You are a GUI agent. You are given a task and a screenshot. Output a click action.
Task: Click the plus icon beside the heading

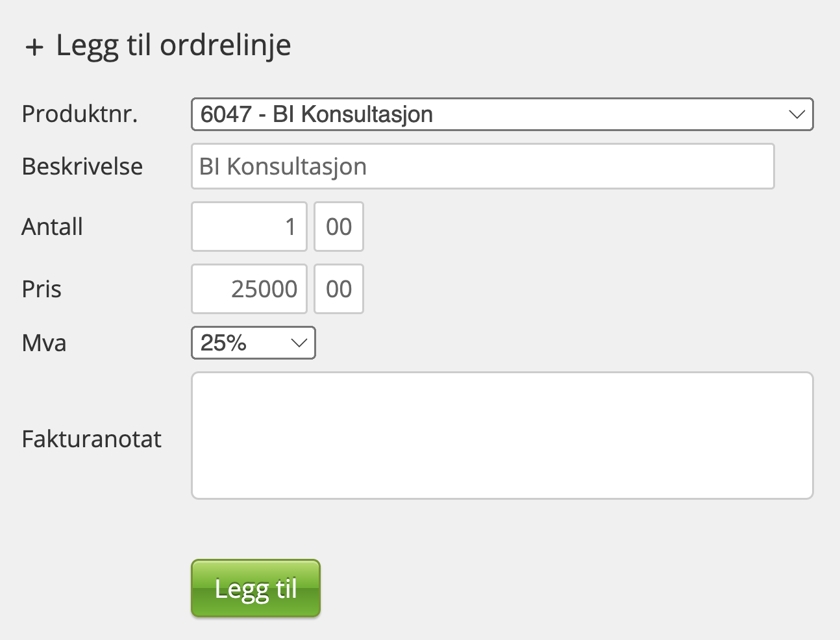pyautogui.click(x=34, y=47)
